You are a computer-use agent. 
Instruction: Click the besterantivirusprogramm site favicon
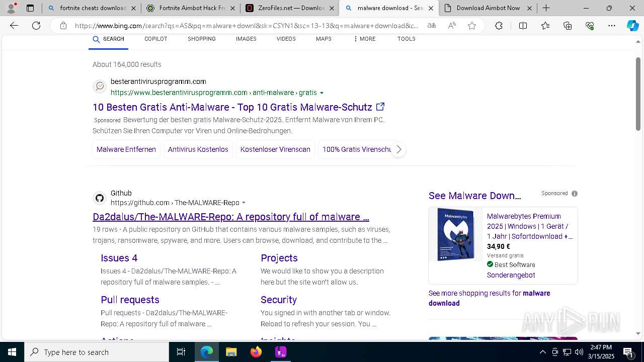pyautogui.click(x=100, y=86)
